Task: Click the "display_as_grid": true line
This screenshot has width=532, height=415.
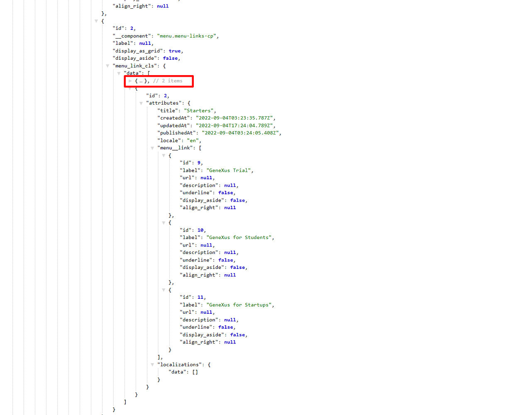Action: [x=148, y=51]
